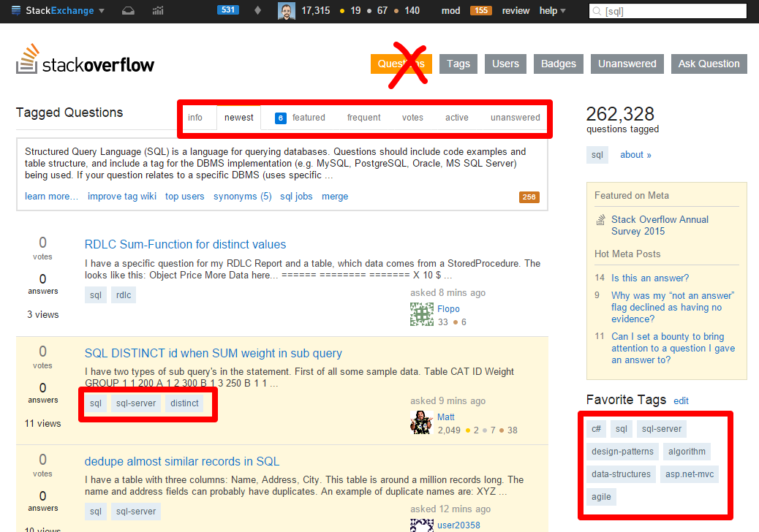The height and width of the screenshot is (532, 759).
Task: Select the algorithm favorite tag
Action: pyautogui.click(x=687, y=452)
